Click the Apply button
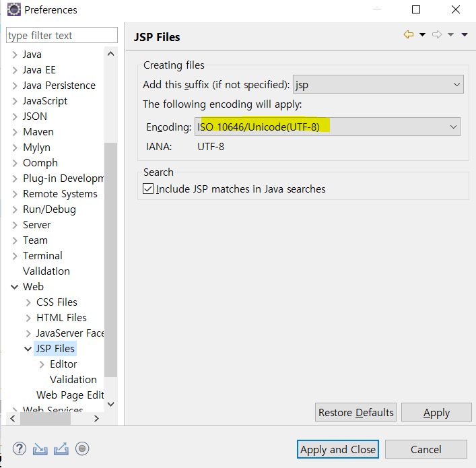Viewport: 476px width, 468px height. [x=436, y=412]
